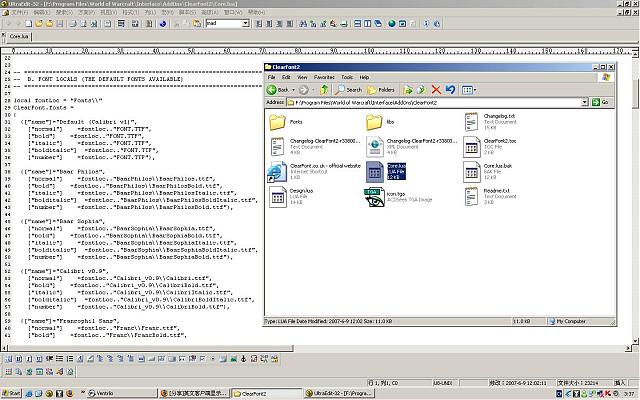Open the View menu in ClearFont2 window
Viewport: 640px width, 400px height.
coord(302,77)
